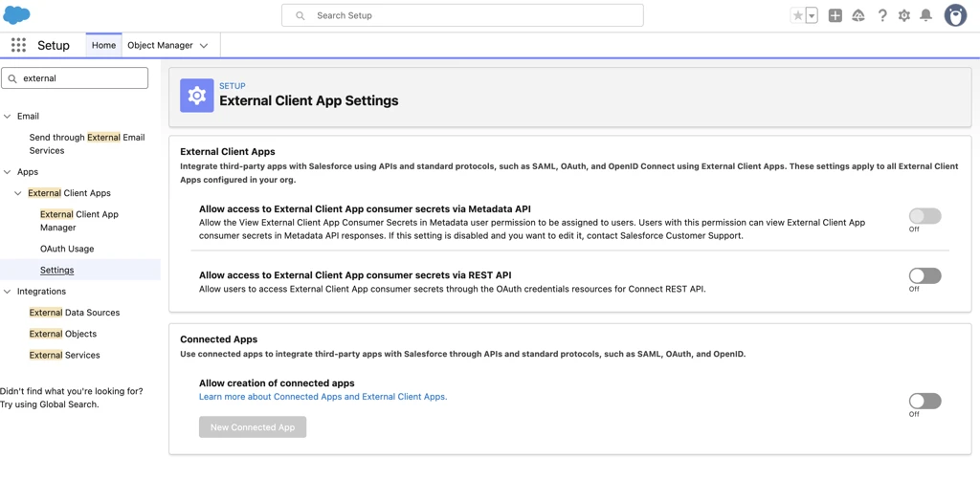
Task: Click the Email section label
Action: 28,116
